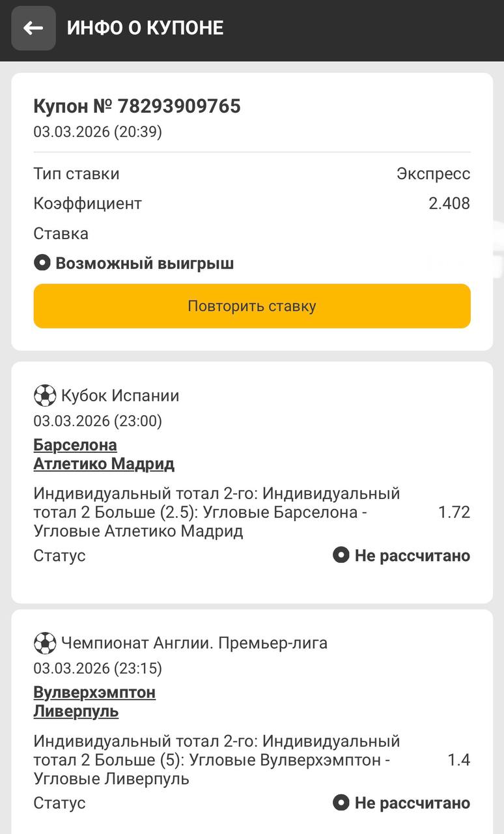This screenshot has height=834, width=504.
Task: Click the coupon date 03.03.2026 (20:39)
Action: click(98, 132)
